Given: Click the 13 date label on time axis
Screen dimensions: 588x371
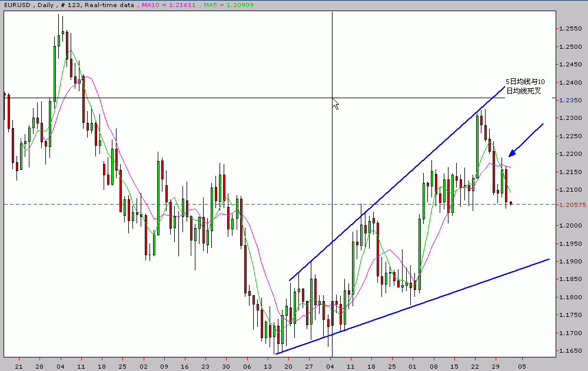Looking at the screenshot, I should click(267, 366).
